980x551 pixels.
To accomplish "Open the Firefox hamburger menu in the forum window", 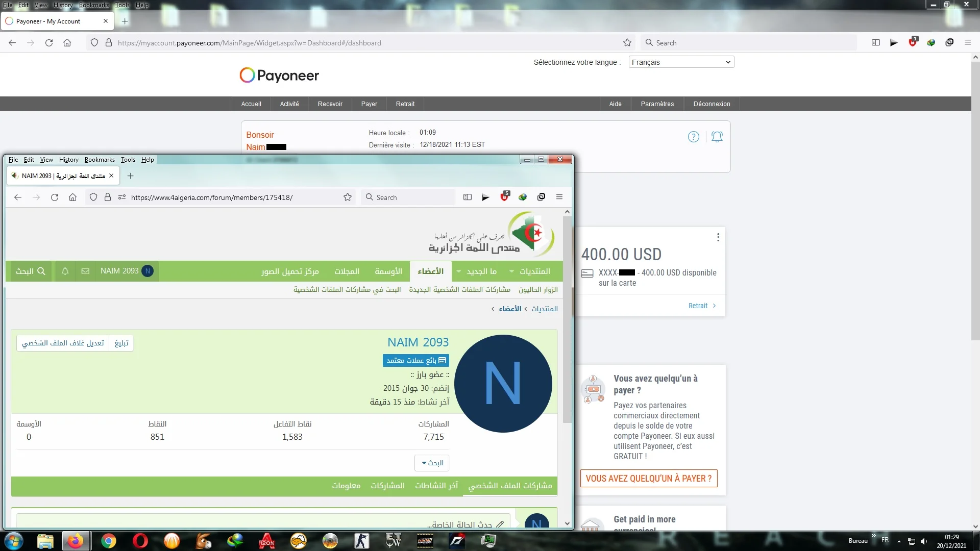I will 559,197.
